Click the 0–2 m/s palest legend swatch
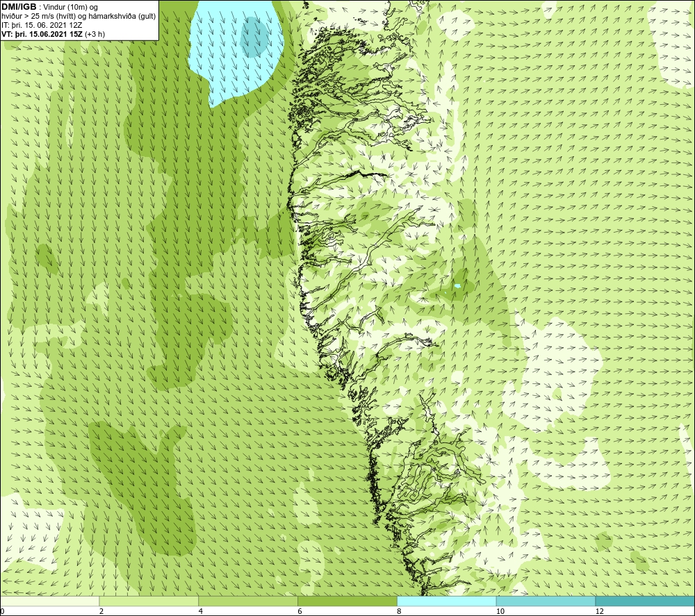 pos(49,601)
